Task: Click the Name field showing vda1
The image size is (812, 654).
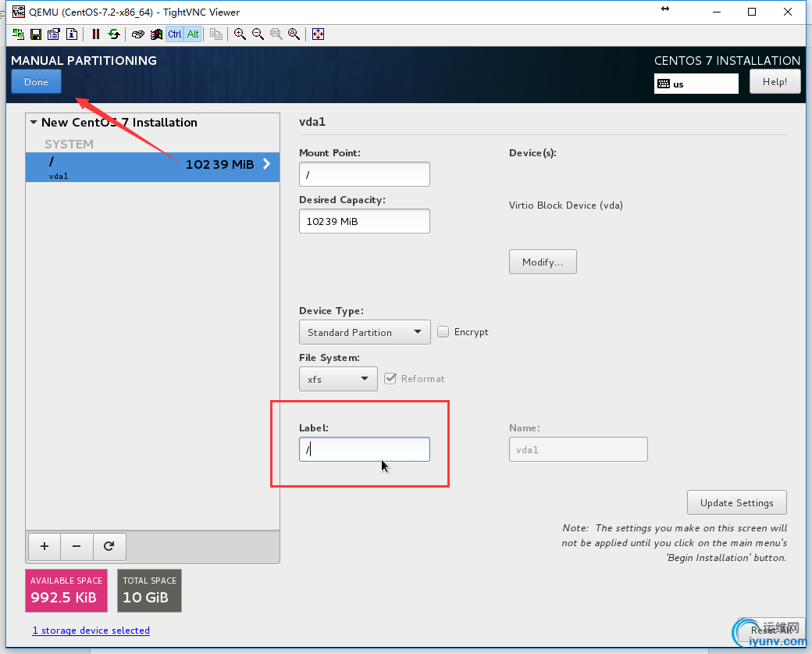Action: click(579, 449)
